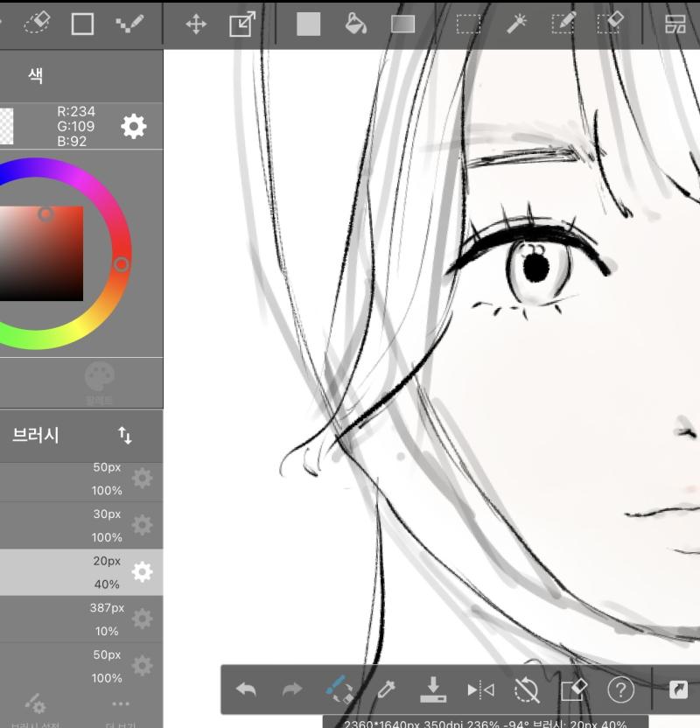This screenshot has width=700, height=728.
Task: Click the B:92 value text
Action: pos(72,141)
